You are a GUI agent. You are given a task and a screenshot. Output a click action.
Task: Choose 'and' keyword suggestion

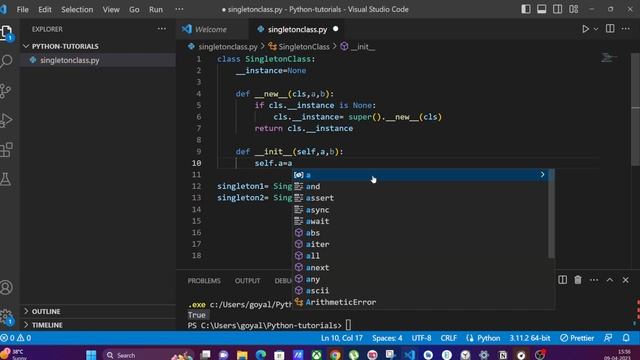click(420, 187)
